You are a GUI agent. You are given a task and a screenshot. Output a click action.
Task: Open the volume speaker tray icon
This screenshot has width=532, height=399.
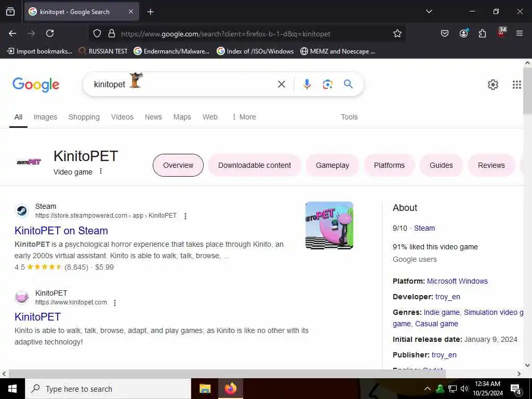(x=464, y=389)
